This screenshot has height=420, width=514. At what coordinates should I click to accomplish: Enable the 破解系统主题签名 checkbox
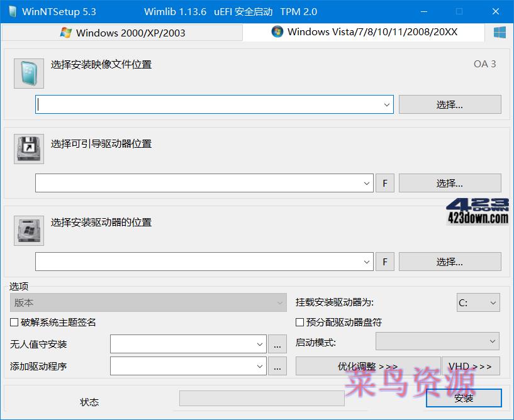point(11,322)
